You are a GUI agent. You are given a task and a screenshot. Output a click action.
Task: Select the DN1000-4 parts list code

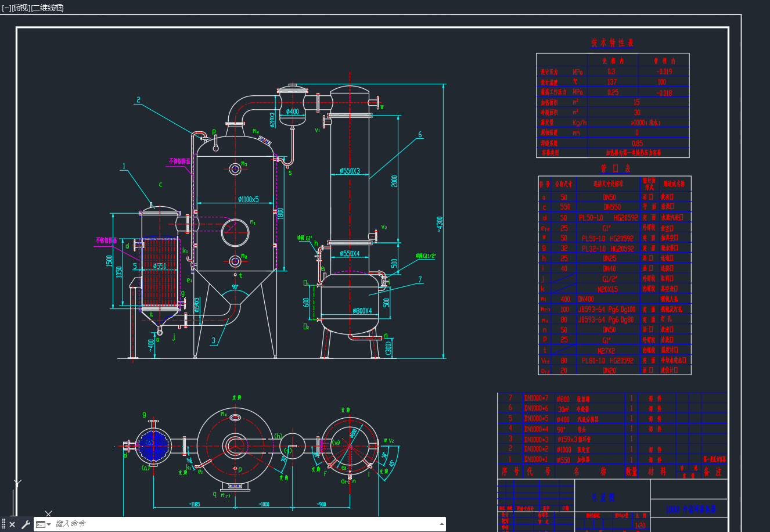pos(536,429)
